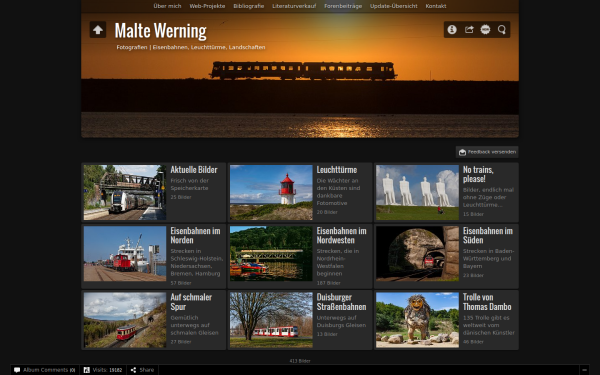The image size is (600, 375).
Task: Open the Eisenbahnen im Süden tunnel thumbnail
Action: pos(417,254)
